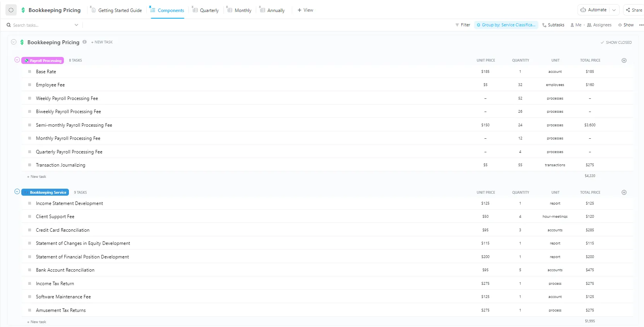The height and width of the screenshot is (327, 644).
Task: Collapse the Bookkeeping Service group
Action: (x=17, y=192)
